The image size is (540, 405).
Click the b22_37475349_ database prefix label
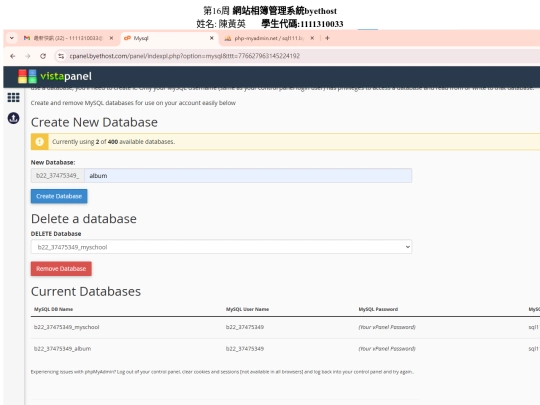[x=58, y=176]
